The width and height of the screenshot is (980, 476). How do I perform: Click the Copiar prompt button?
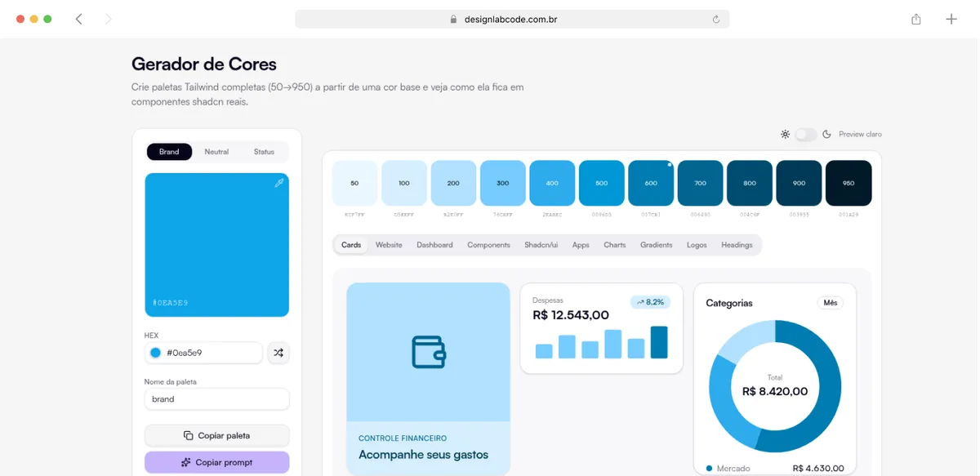point(216,462)
